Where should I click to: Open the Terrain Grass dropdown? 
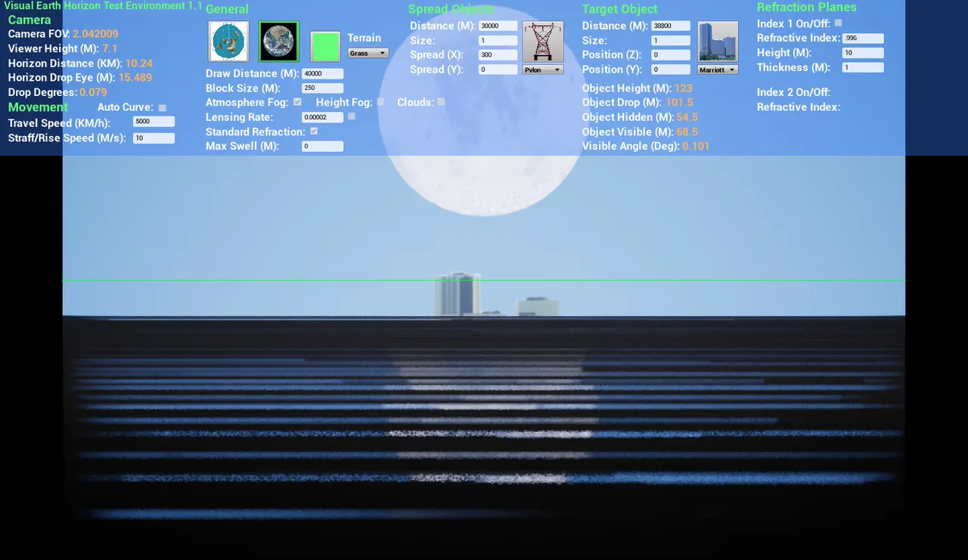point(368,53)
